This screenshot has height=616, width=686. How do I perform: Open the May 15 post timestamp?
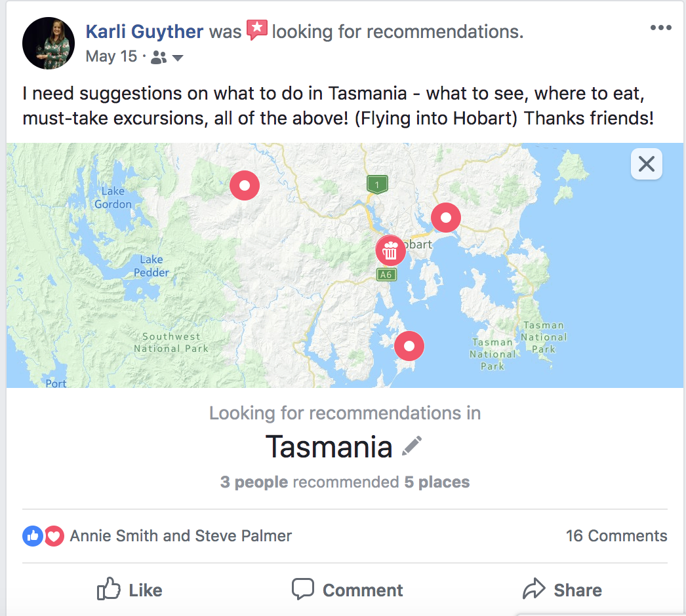(111, 56)
